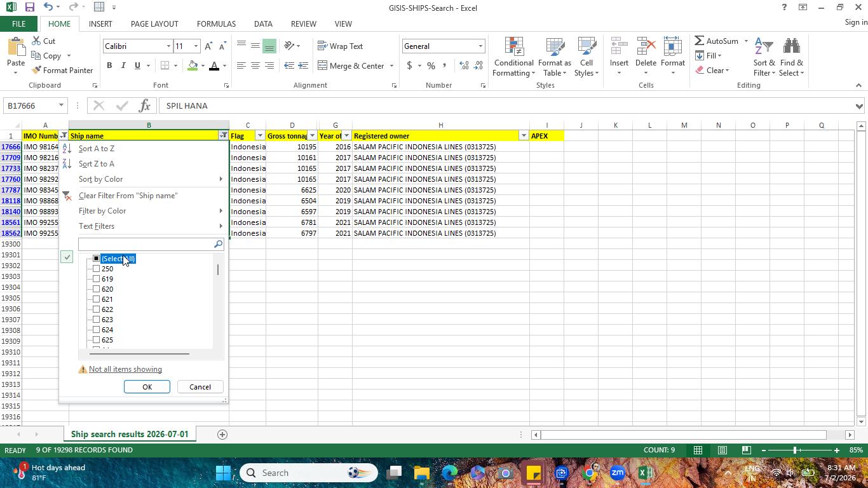Check the 623 filter item
The image size is (868, 488).
(x=96, y=320)
